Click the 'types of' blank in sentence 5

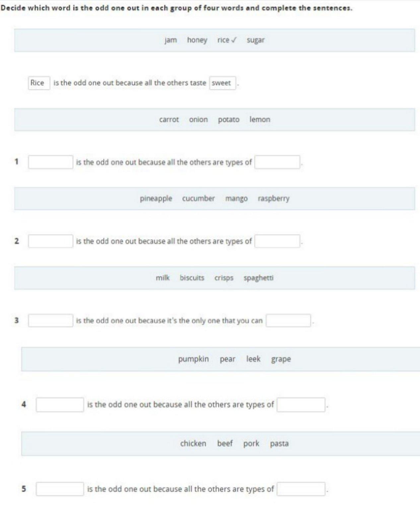tap(301, 489)
